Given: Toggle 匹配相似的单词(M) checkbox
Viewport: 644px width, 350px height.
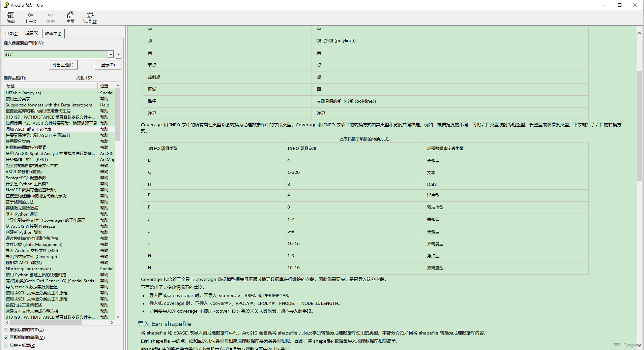Looking at the screenshot, I should (x=6, y=338).
